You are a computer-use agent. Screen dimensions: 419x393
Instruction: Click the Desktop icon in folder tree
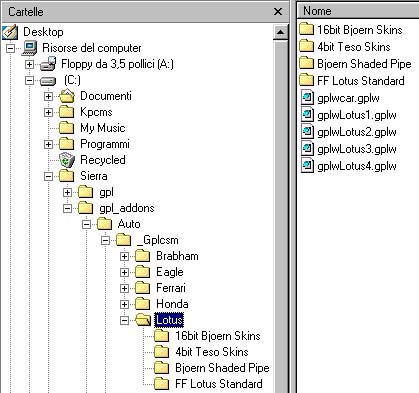click(10, 32)
